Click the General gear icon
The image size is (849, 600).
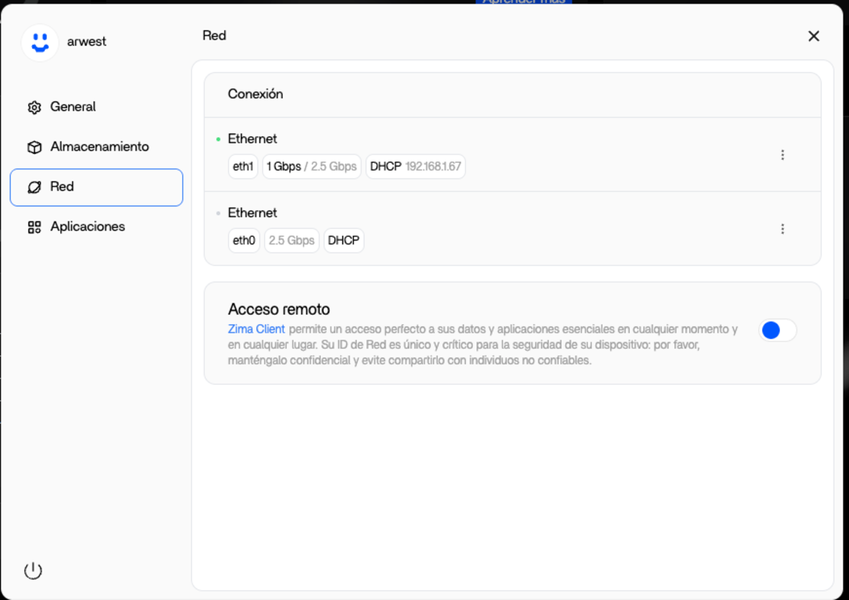(34, 107)
